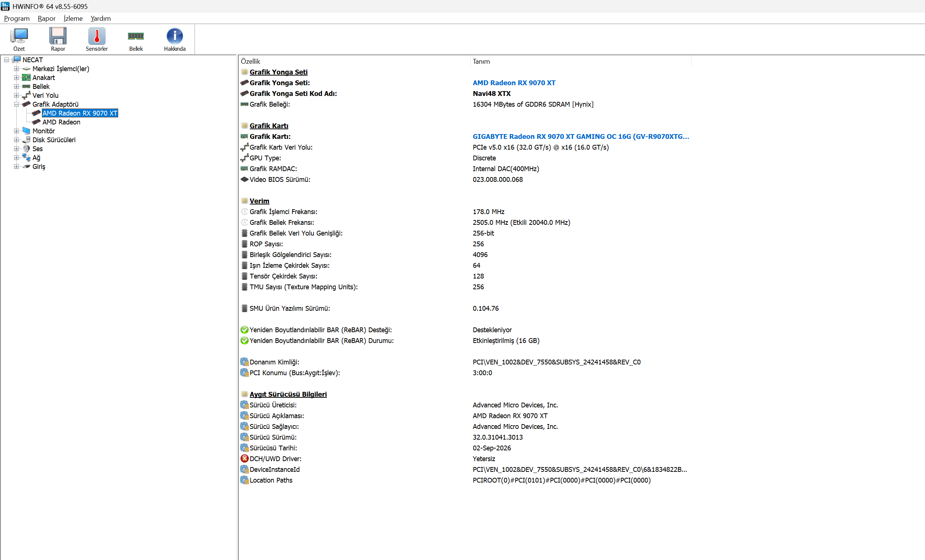Click the Rapor floppy disk toolbar icon
The image size is (925, 560).
(x=58, y=39)
